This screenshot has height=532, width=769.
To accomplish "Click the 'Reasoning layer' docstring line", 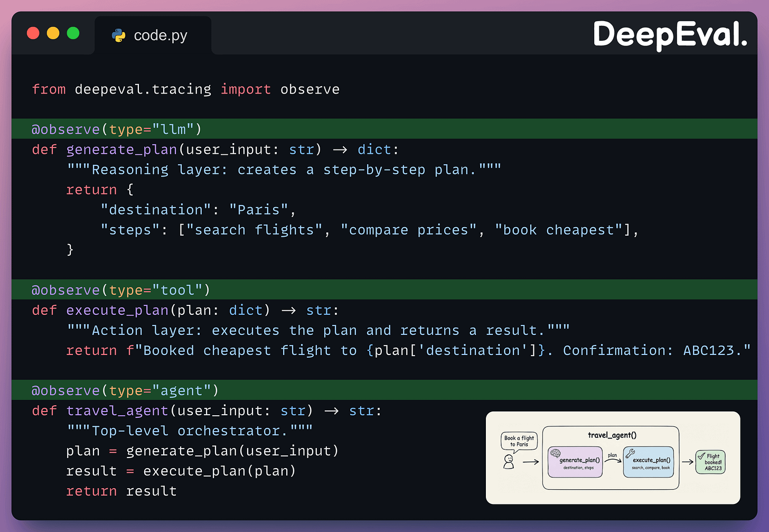I will pos(284,170).
